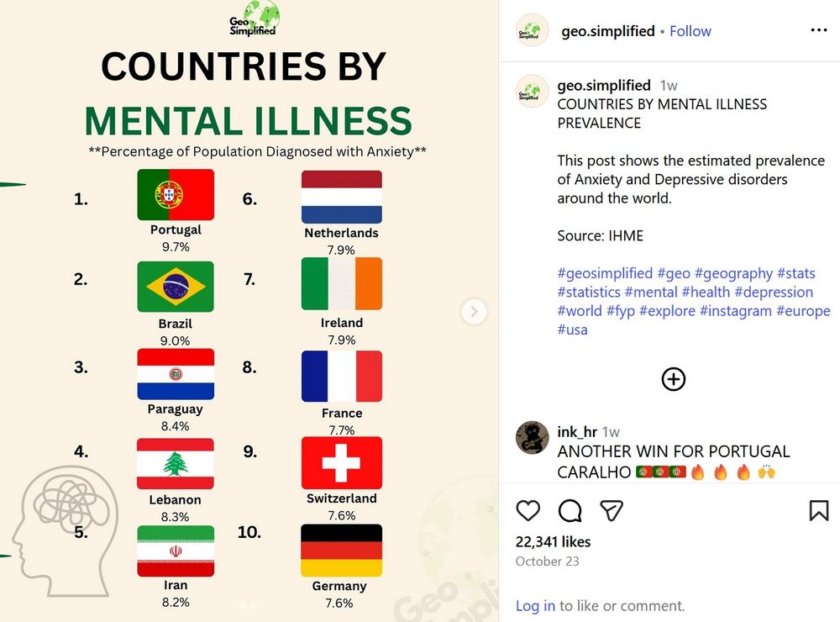The image size is (840, 622).
Task: Open the #depression hashtag link
Action: tap(774, 293)
